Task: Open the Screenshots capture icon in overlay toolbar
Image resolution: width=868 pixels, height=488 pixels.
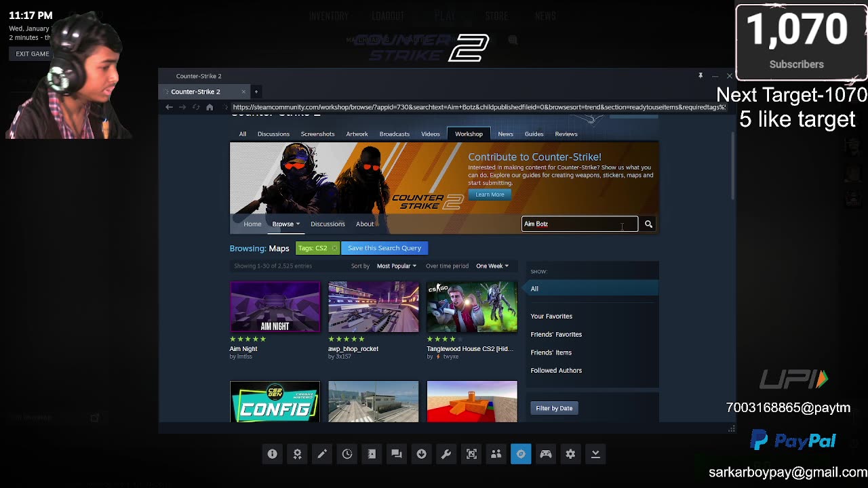Action: point(471,454)
